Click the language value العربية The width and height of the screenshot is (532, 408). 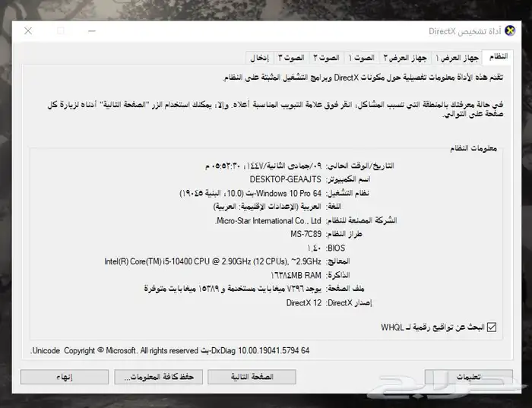268,207
